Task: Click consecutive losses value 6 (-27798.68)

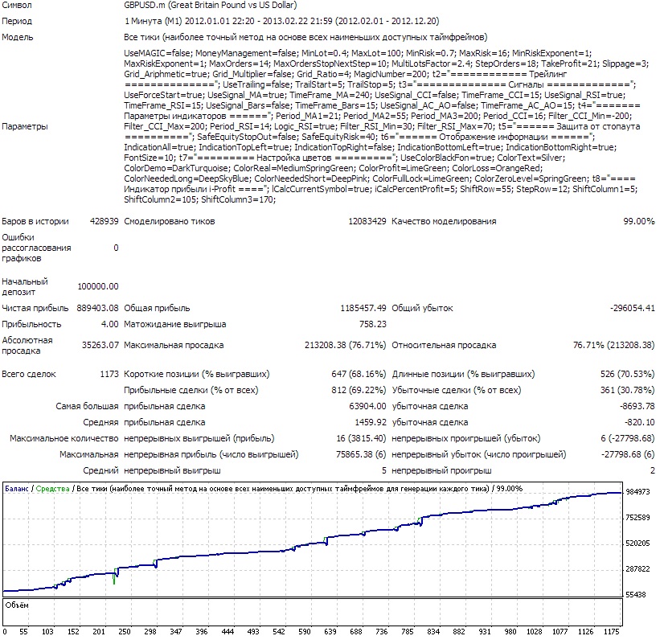Action: pos(628,439)
